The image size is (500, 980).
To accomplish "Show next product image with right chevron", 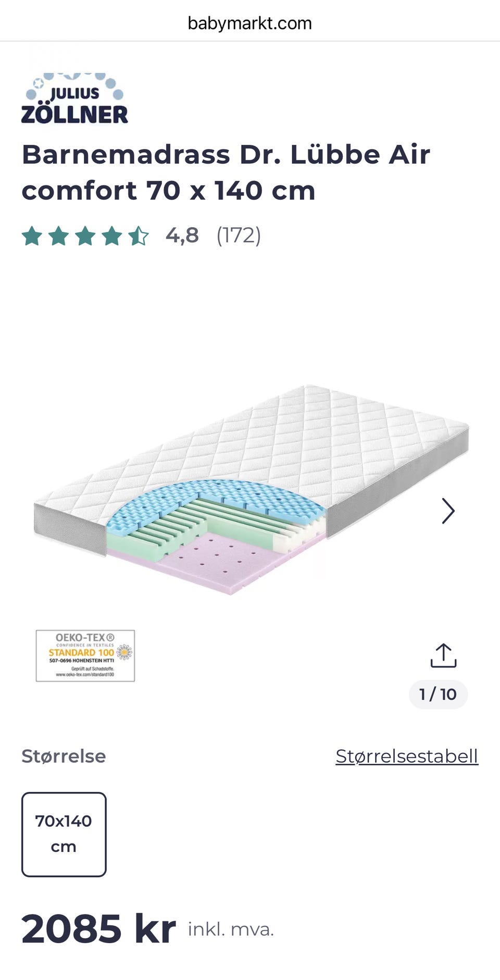I will point(448,511).
